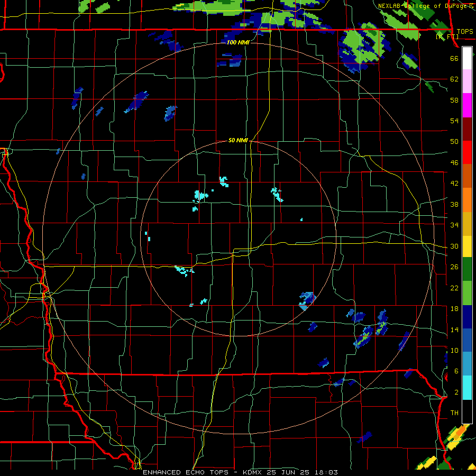Pick the light green legend swatch
476x476 pixels.
click(x=467, y=293)
